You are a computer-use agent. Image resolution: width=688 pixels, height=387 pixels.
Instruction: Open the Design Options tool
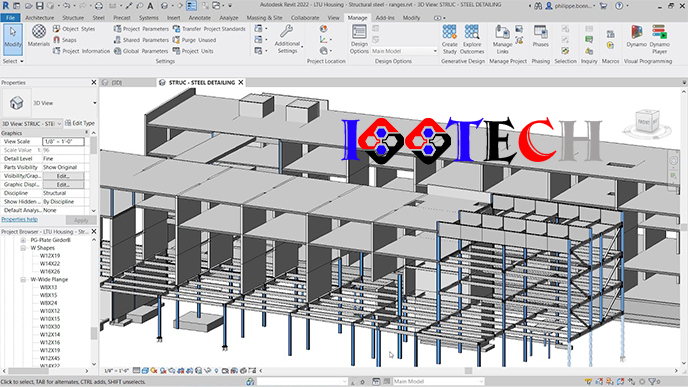pos(359,39)
